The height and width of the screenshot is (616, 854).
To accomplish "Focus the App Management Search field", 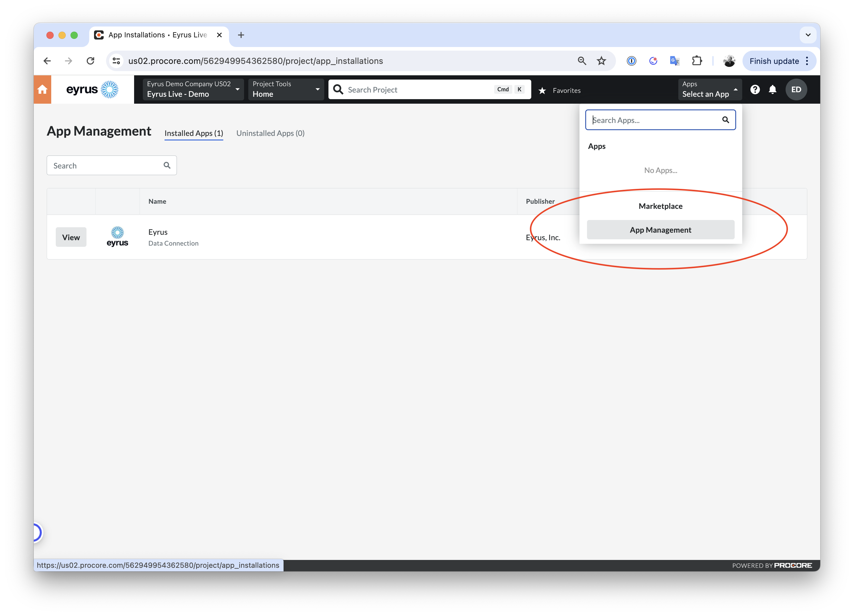I will (111, 165).
